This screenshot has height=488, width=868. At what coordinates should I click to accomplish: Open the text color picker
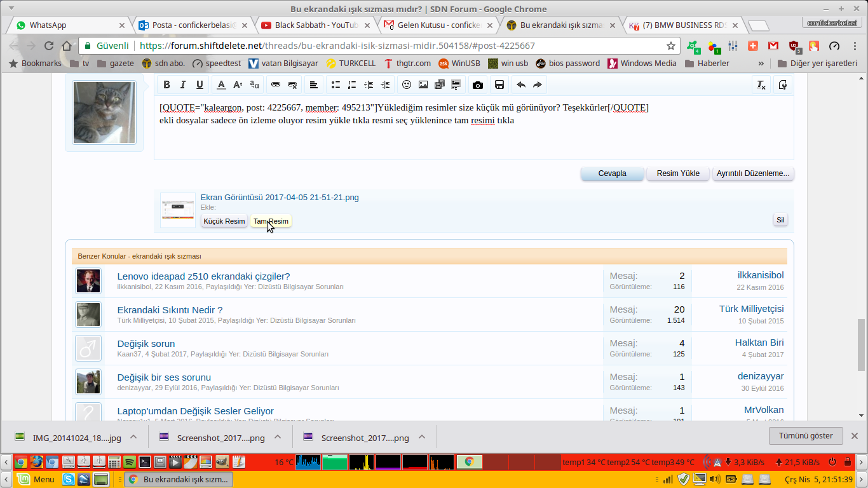tap(221, 85)
